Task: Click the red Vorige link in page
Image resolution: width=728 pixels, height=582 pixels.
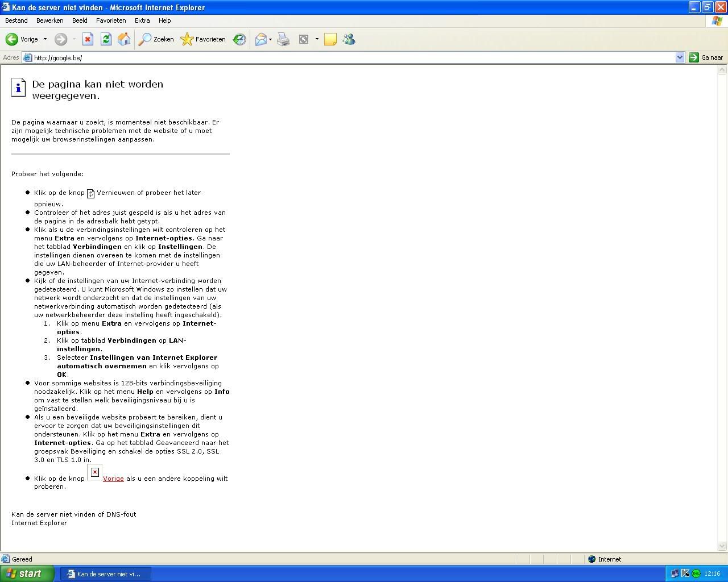Action: 113,479
